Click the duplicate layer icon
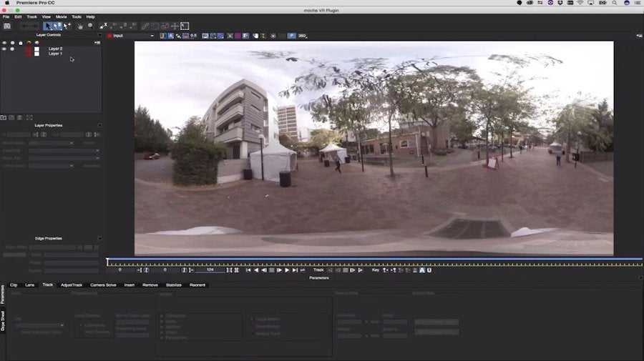 pyautogui.click(x=11, y=118)
